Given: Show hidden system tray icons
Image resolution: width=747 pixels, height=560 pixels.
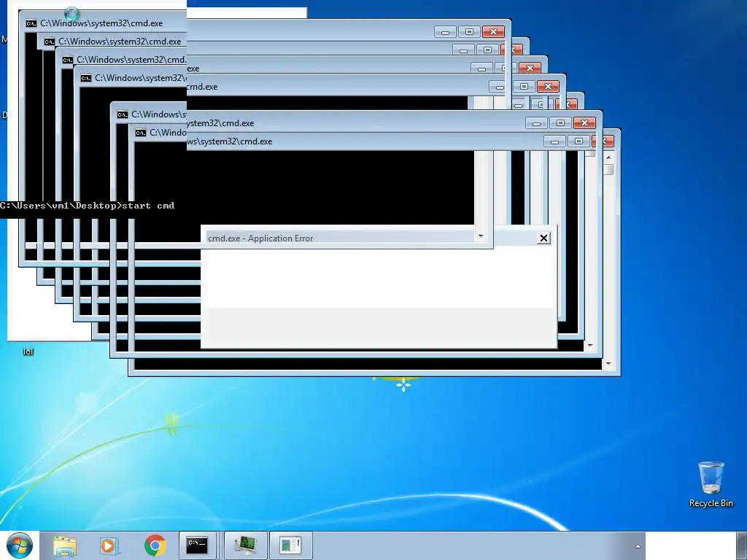Looking at the screenshot, I should tap(638, 546).
